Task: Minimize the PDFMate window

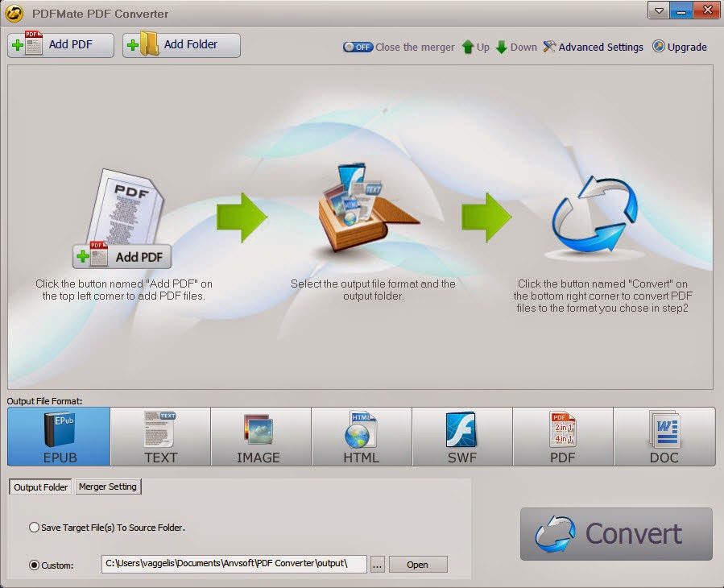Action: (x=681, y=10)
